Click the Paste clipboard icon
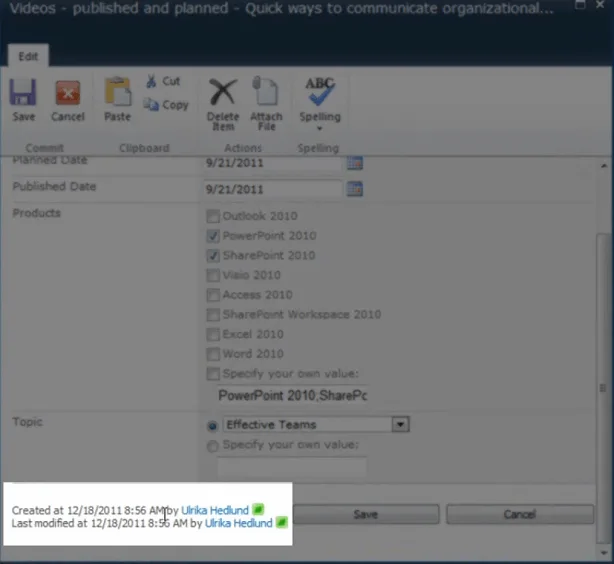 pos(117,93)
